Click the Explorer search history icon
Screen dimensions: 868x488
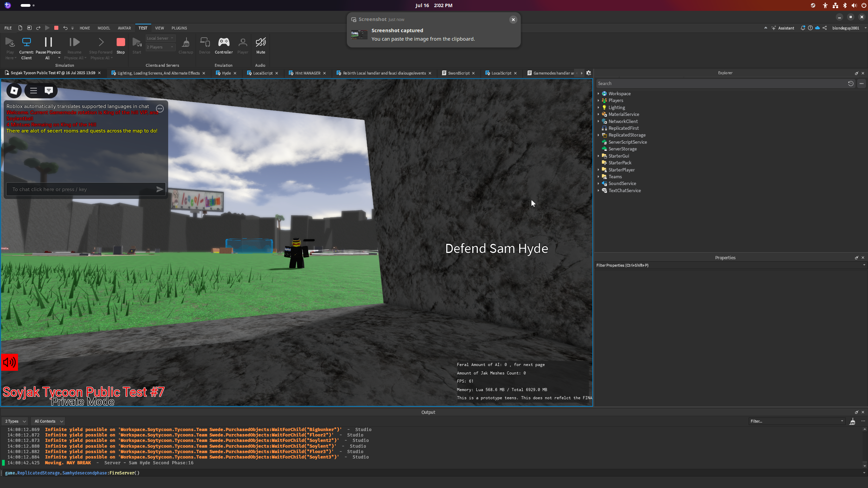(x=851, y=83)
